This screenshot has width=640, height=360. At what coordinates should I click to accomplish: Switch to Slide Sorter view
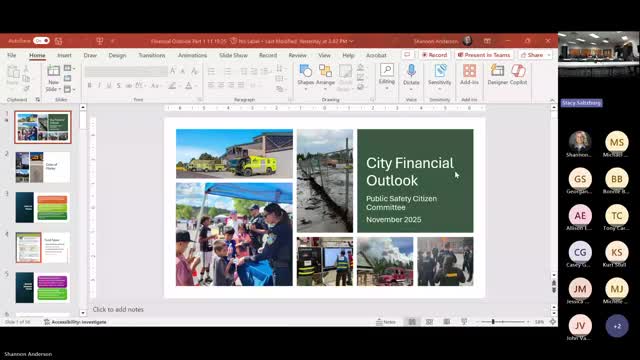pos(429,322)
